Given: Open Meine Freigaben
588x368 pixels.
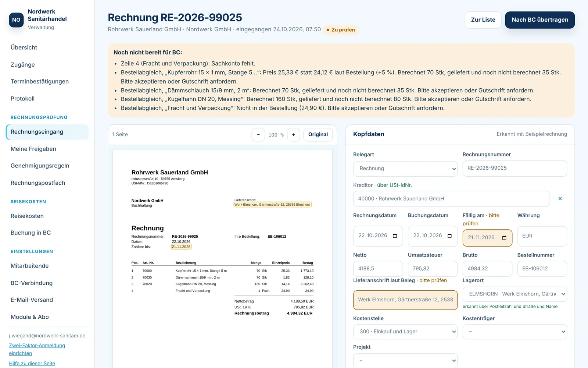Looking at the screenshot, I should [47, 149].
